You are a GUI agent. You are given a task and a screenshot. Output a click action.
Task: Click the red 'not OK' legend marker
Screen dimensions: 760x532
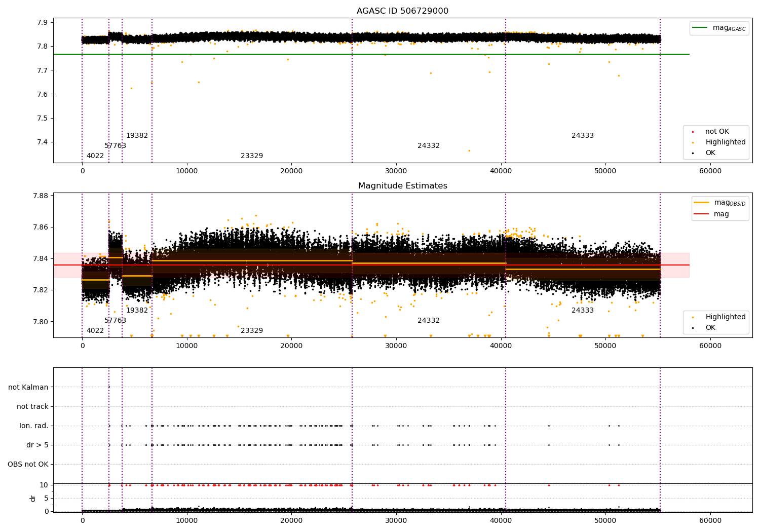[x=693, y=132]
